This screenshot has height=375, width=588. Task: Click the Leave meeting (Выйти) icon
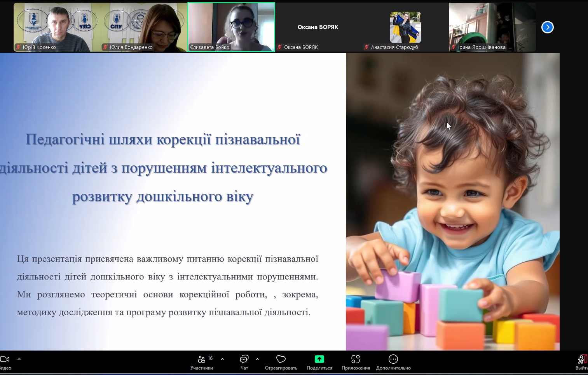coord(581,359)
